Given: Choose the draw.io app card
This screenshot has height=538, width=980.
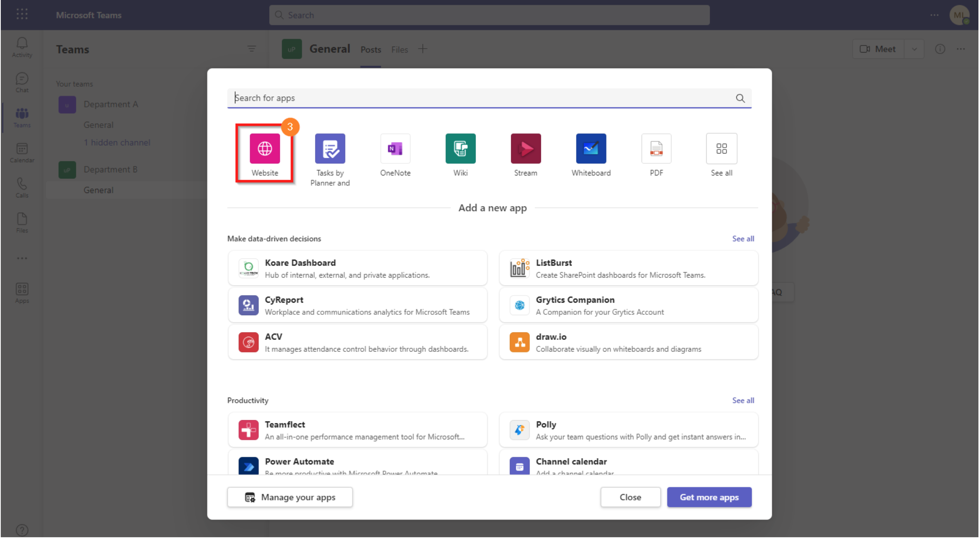Looking at the screenshot, I should [x=629, y=342].
